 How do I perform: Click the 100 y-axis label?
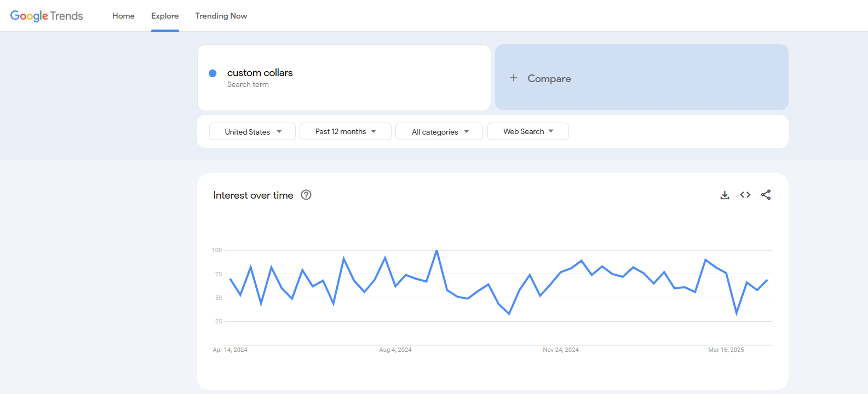point(217,250)
